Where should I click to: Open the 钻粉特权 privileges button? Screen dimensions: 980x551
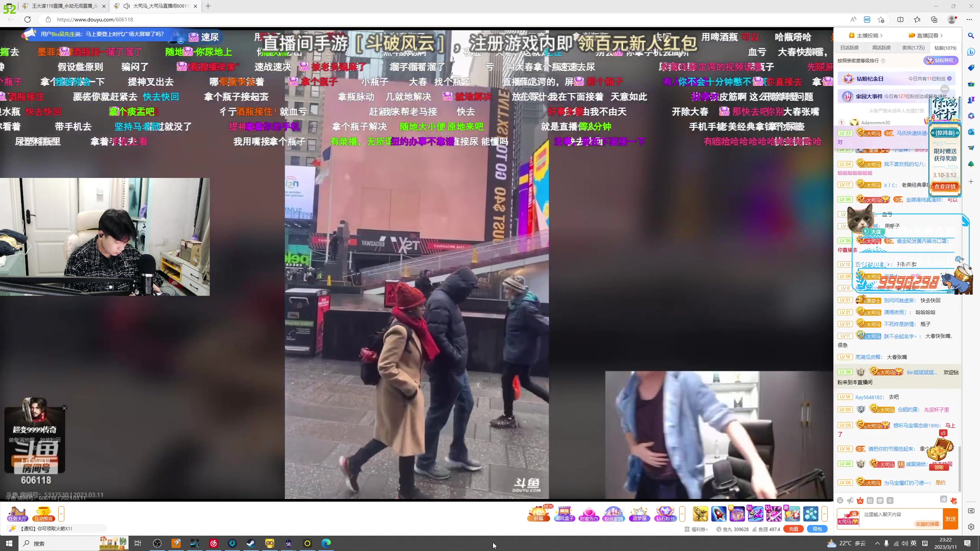click(x=941, y=60)
